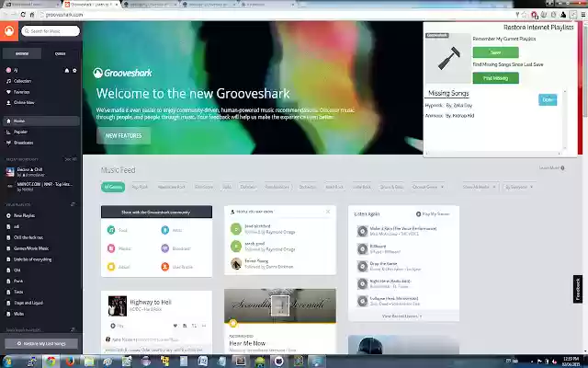Select the All Genres filter pill
The width and height of the screenshot is (588, 368).
113,187
